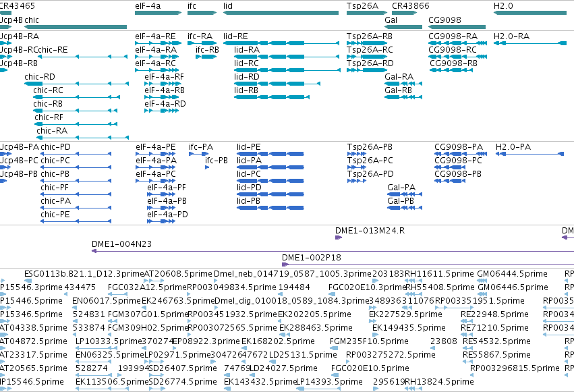The image size is (574, 392).
Task: Select transcript CG9098-RA
Action: 457,43
